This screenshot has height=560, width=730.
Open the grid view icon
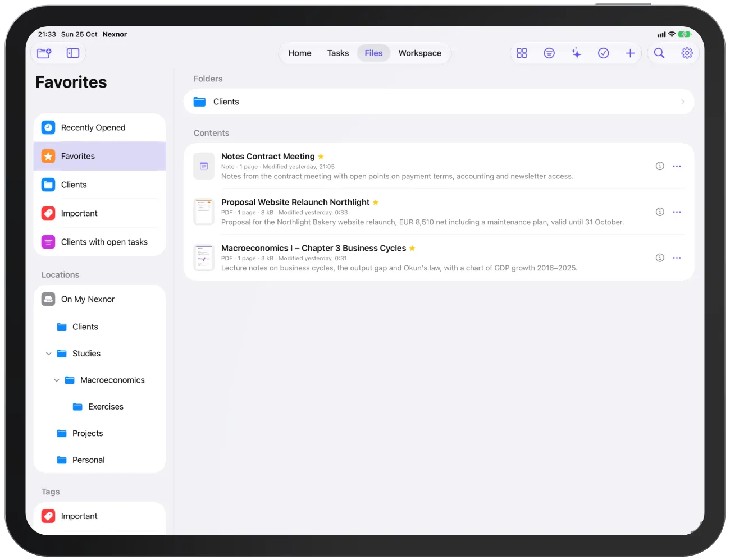coord(522,53)
